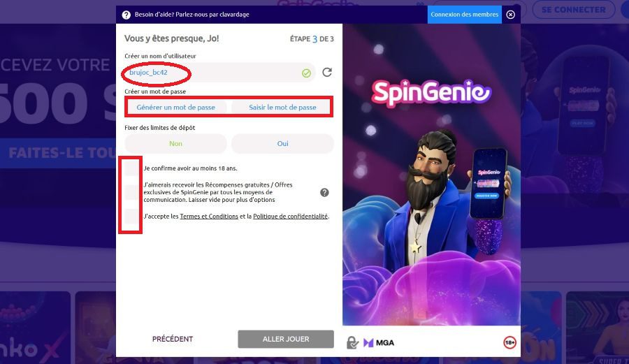Viewport: 629px width, 364px height.
Task: Click the SpinGenie logo in banner
Action: pyautogui.click(x=431, y=93)
